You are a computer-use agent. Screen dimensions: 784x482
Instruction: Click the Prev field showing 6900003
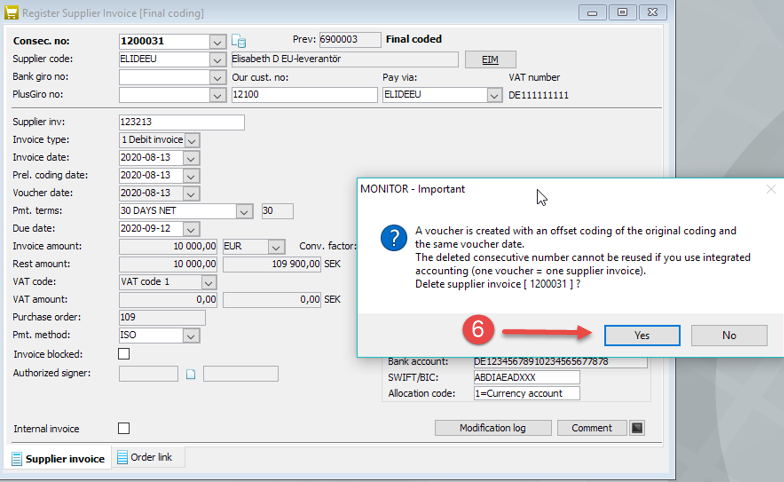click(x=350, y=40)
